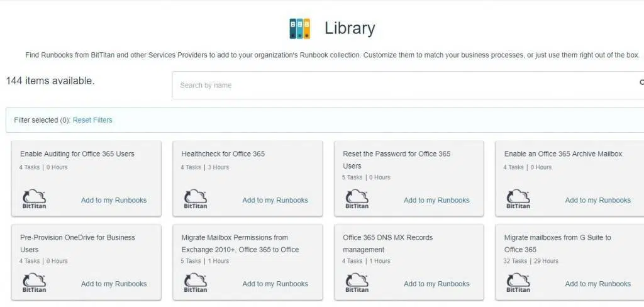Add Healthcheck for Office 365 to my Runbooks
The height and width of the screenshot is (307, 644).
(x=275, y=200)
